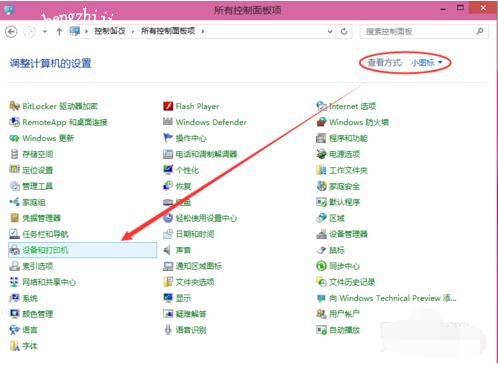
Task: Open 日期和时间 link
Action: click(x=195, y=234)
